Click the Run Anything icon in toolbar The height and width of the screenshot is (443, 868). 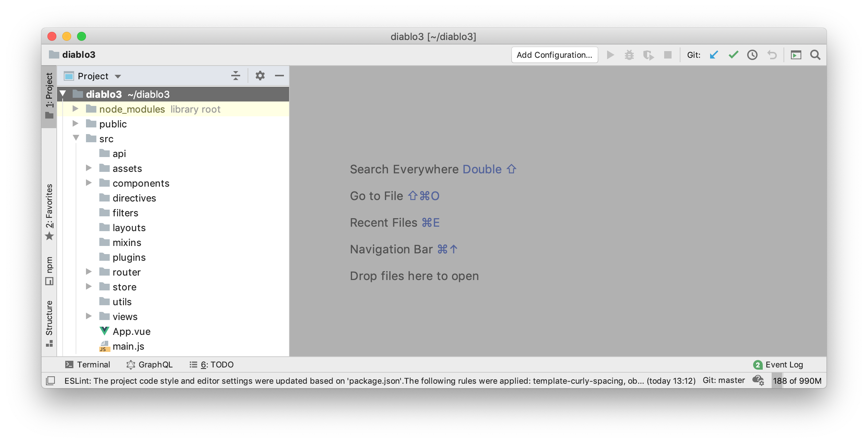click(796, 55)
